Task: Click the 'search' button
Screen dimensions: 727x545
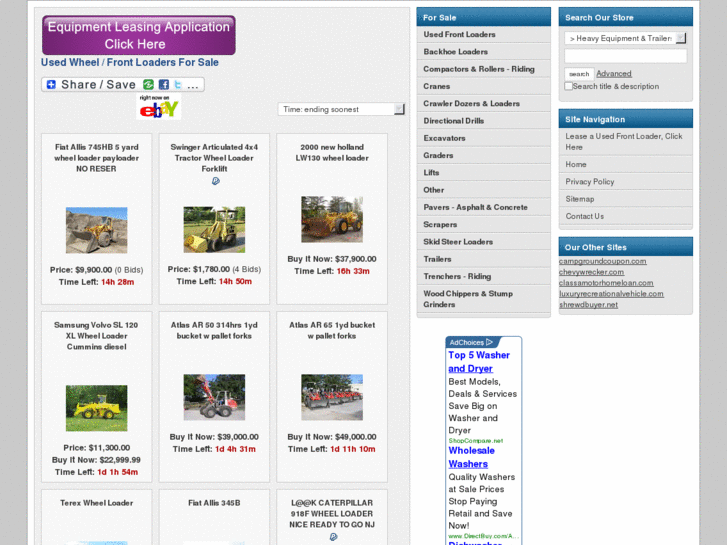Action: pos(579,74)
